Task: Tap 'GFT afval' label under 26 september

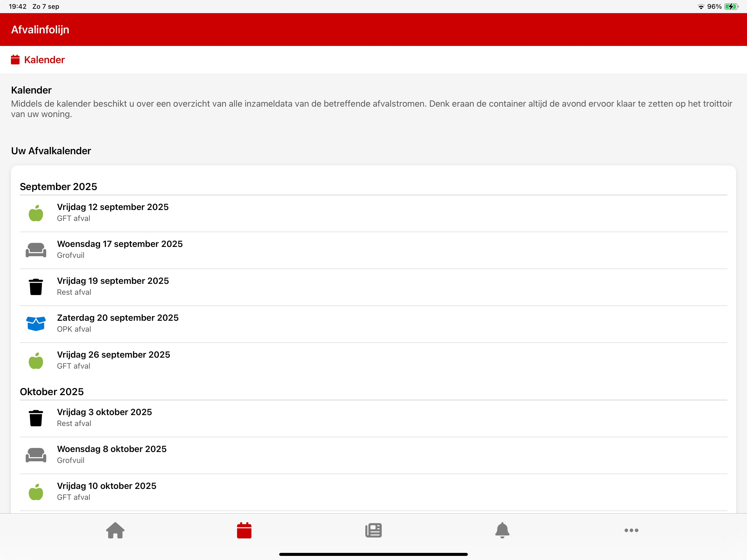Action: pyautogui.click(x=74, y=366)
